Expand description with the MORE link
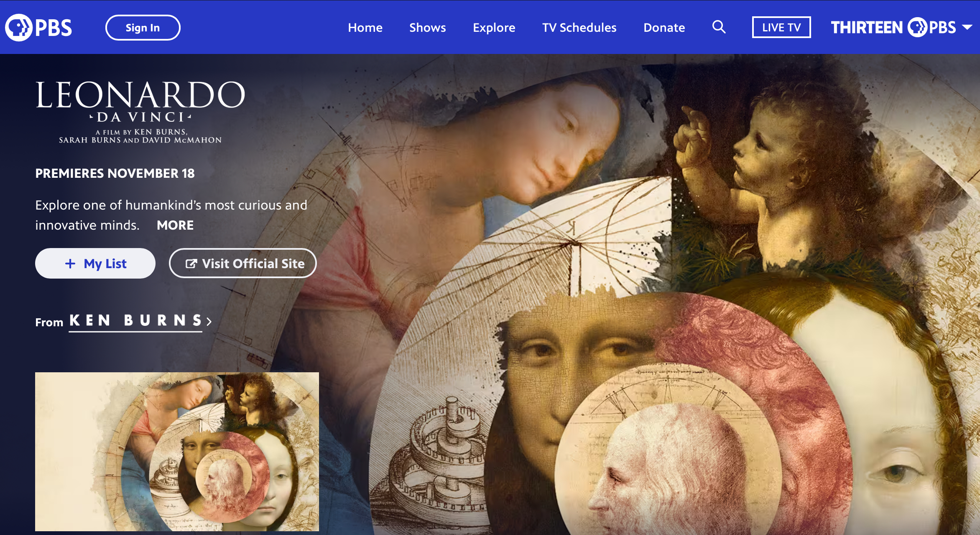The image size is (980, 535). pyautogui.click(x=175, y=225)
